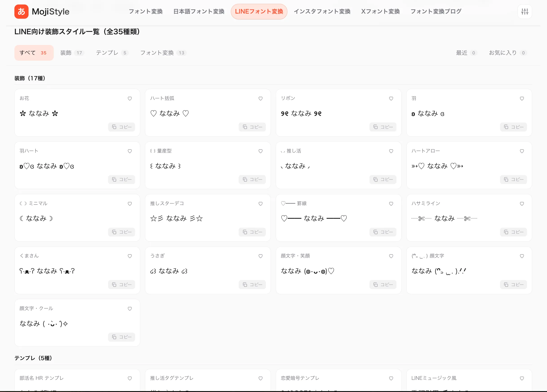Heart the 顔文字・笑顔 style card
This screenshot has width=547, height=392.
391,256
